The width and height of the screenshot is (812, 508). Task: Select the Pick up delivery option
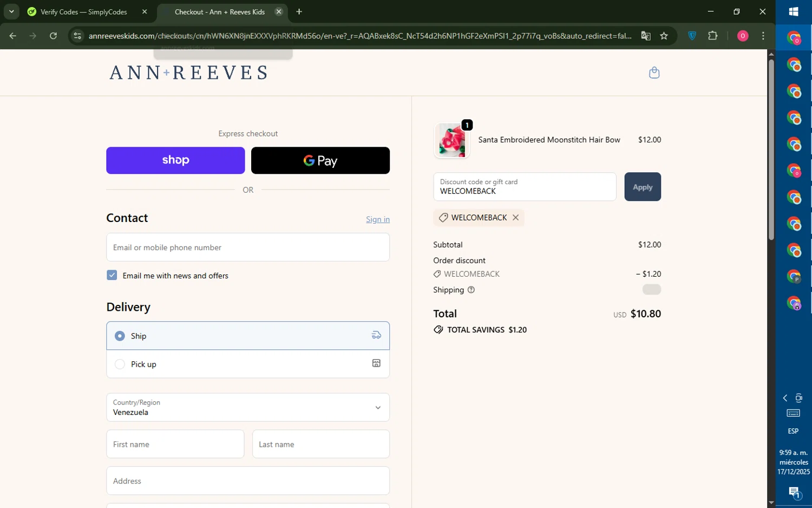[248, 364]
